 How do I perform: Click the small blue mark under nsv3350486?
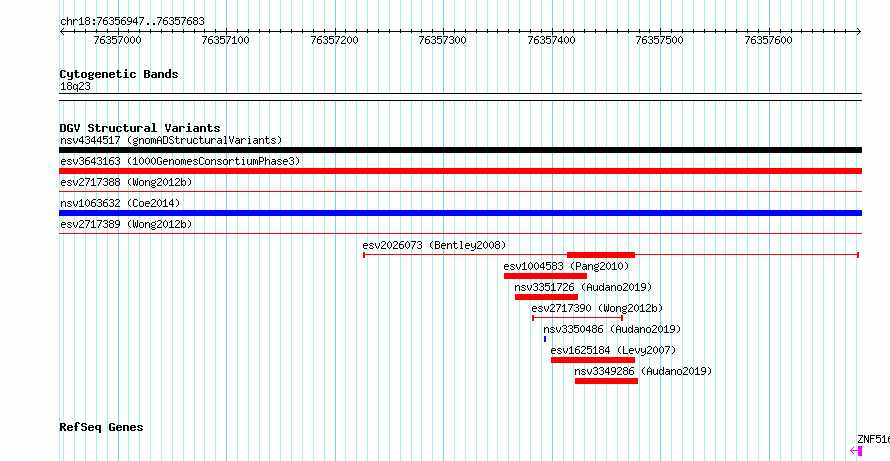[x=545, y=339]
